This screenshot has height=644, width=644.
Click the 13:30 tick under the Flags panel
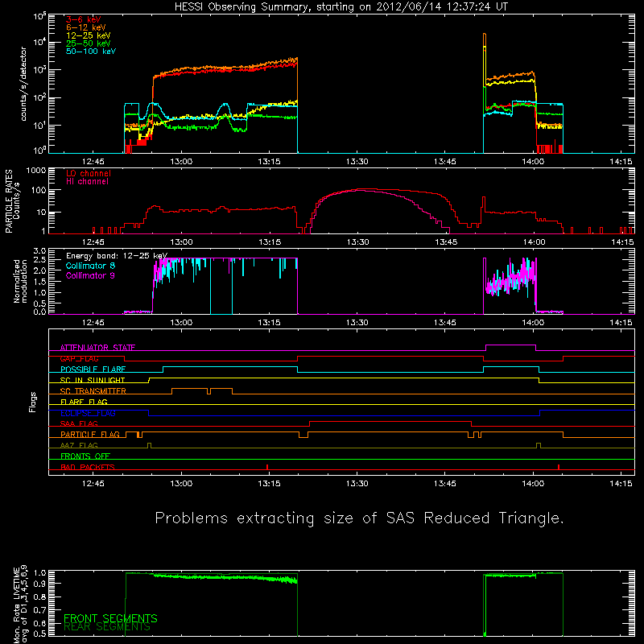click(x=357, y=484)
